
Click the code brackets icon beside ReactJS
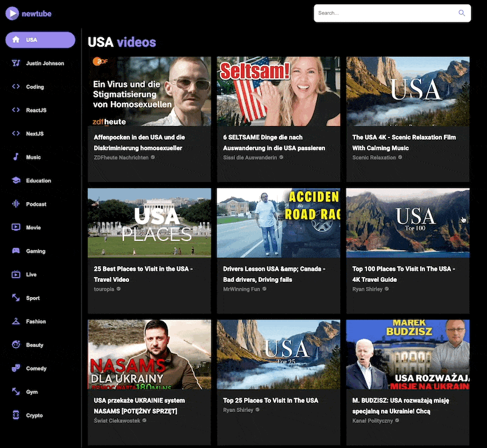coord(16,110)
